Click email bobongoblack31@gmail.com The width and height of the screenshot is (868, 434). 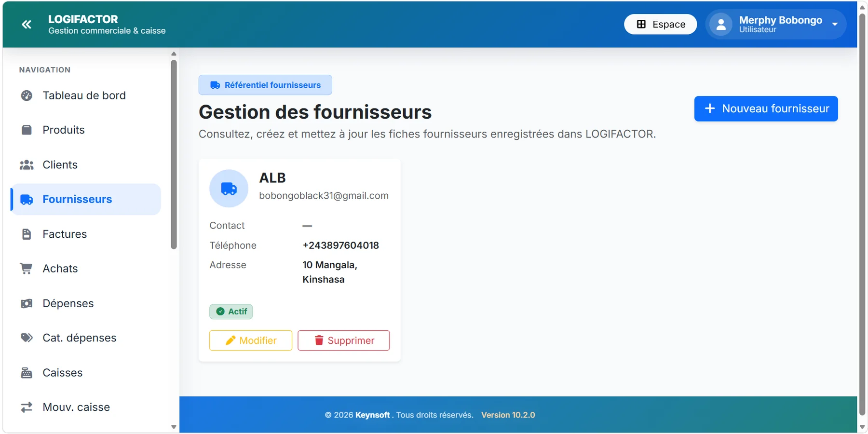click(324, 196)
